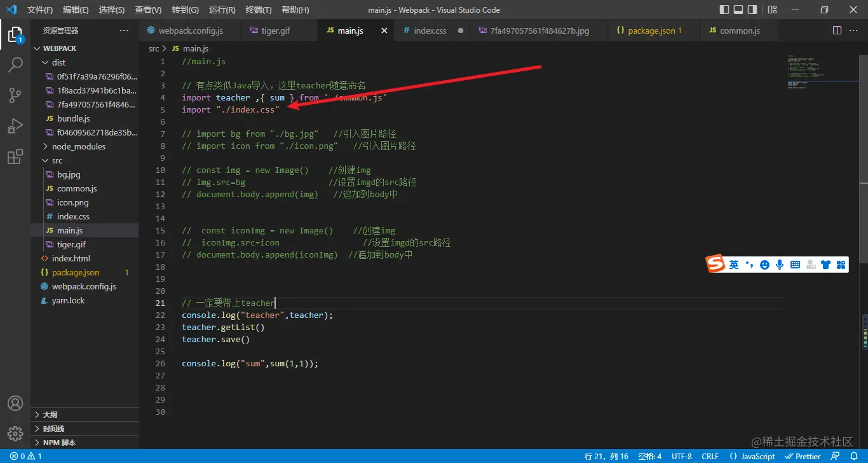Click the Sogou input method logo
The height and width of the screenshot is (463, 868).
[716, 264]
